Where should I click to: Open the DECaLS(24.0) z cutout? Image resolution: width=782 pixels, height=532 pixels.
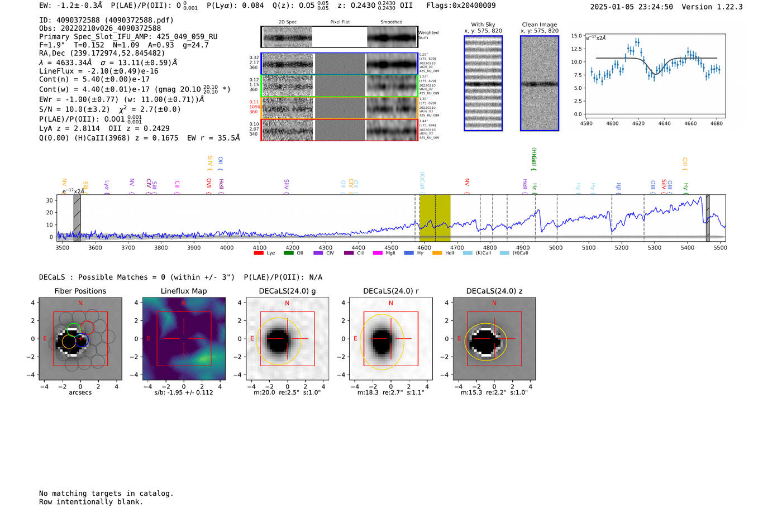tap(494, 339)
